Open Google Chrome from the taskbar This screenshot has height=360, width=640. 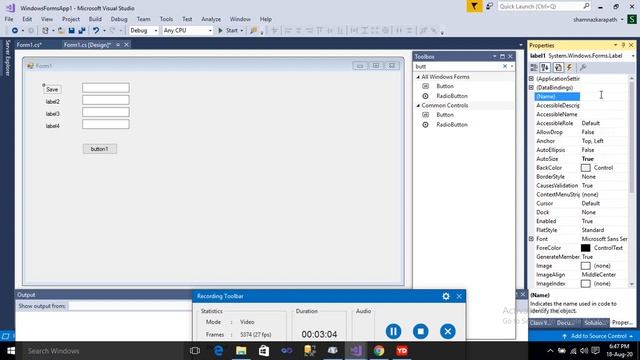379,351
